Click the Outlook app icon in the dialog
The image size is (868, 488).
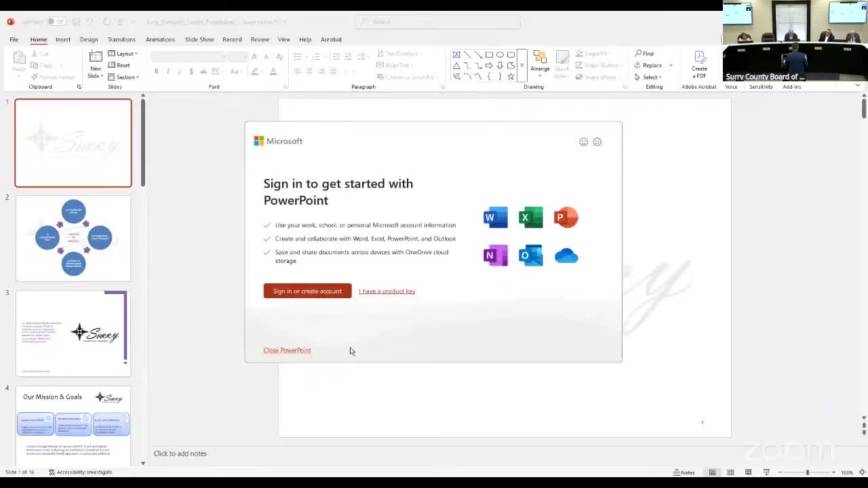pos(530,256)
